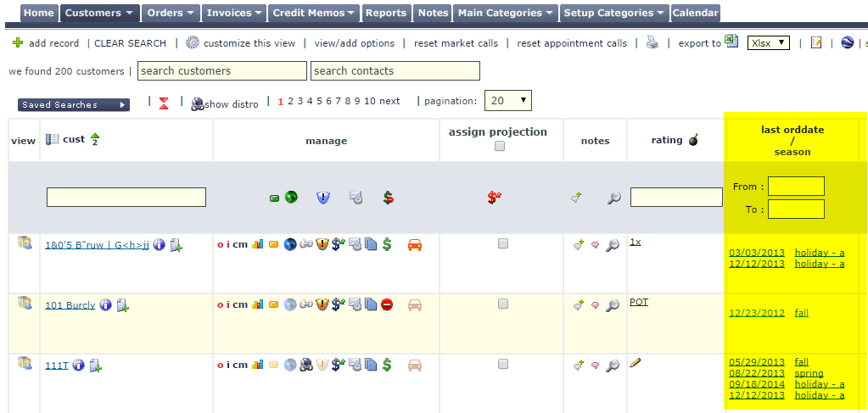Open the pagination 20 dropdown
The width and height of the screenshot is (868, 413).
pos(507,100)
